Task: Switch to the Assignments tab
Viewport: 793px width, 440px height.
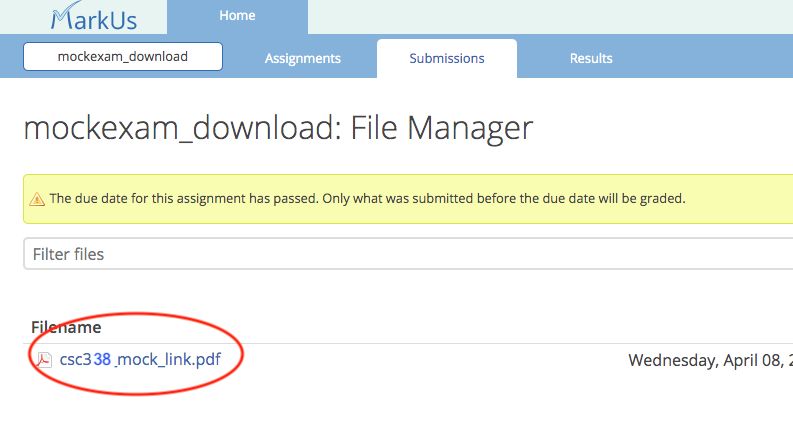Action: (x=302, y=59)
